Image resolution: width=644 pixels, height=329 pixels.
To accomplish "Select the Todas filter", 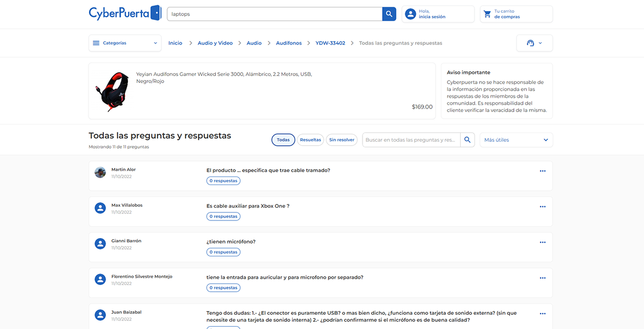I will [283, 140].
